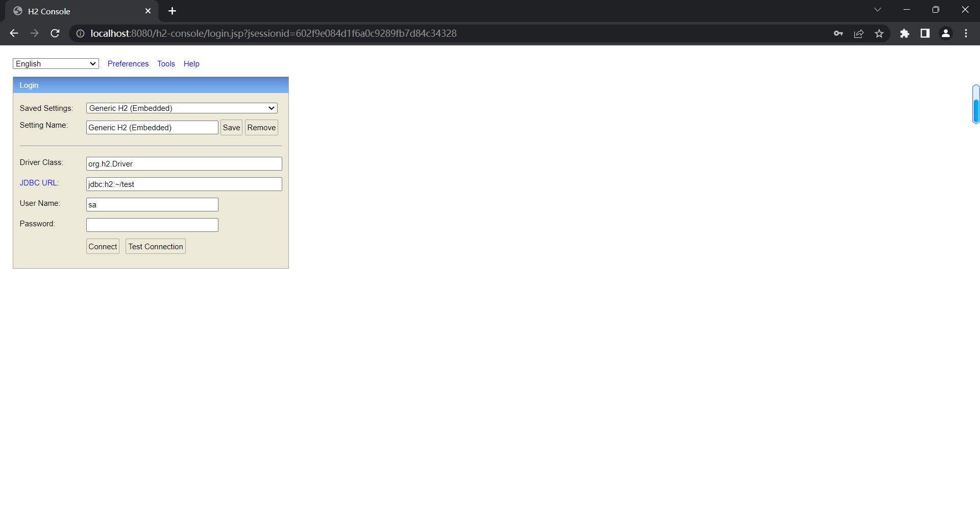Viewport: 980px width, 521px height.
Task: Open the Preferences link
Action: coord(128,63)
